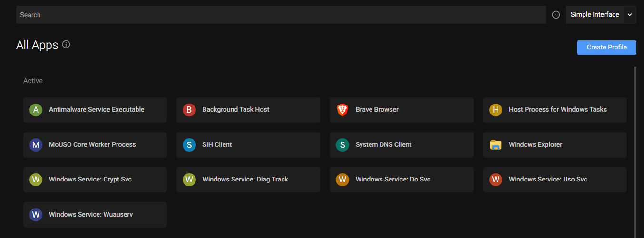Viewport: 644px width, 238px height.
Task: Click the green A Antimalware icon
Action: point(36,110)
